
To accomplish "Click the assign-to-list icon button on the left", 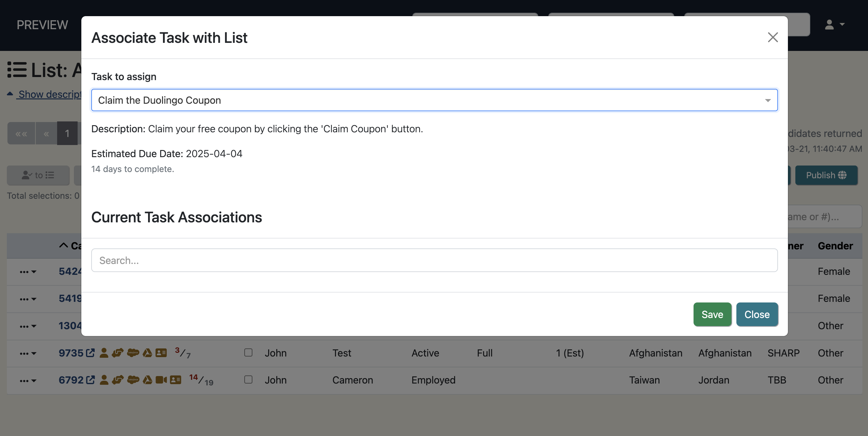I will [x=38, y=175].
